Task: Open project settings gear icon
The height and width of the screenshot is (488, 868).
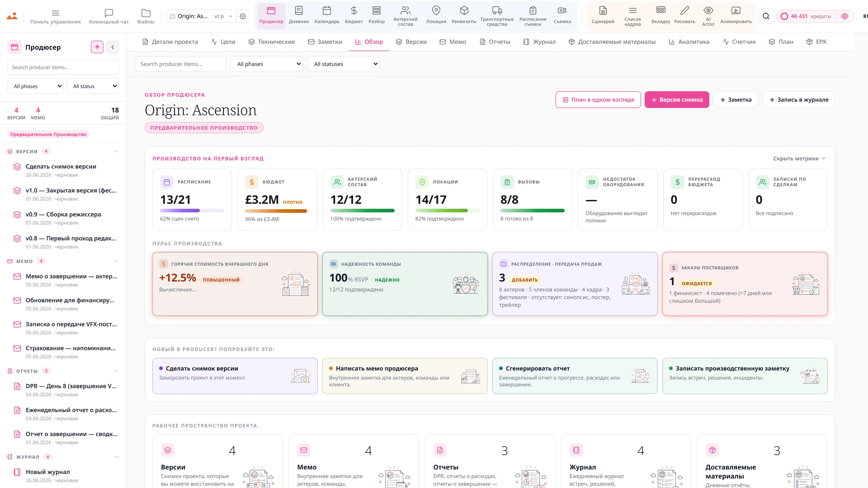Action: click(x=243, y=16)
